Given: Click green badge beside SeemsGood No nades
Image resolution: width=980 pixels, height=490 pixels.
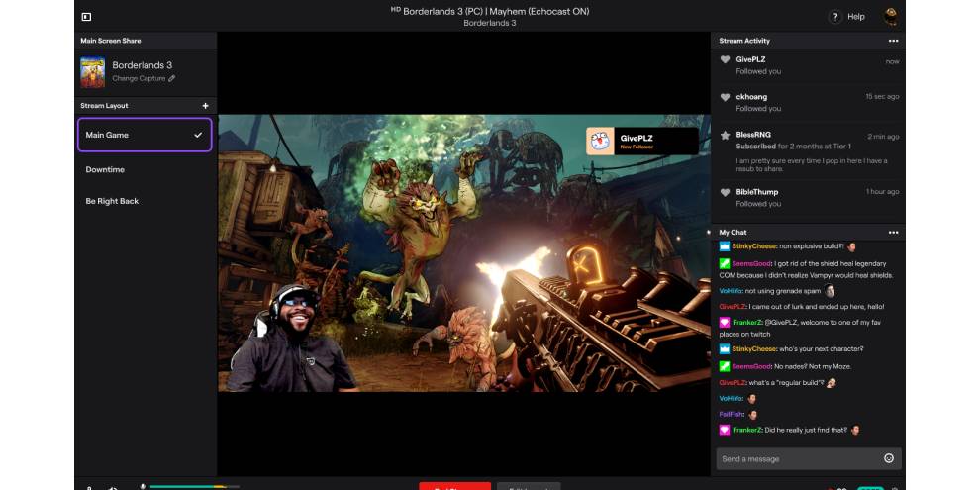Looking at the screenshot, I should pos(725,366).
